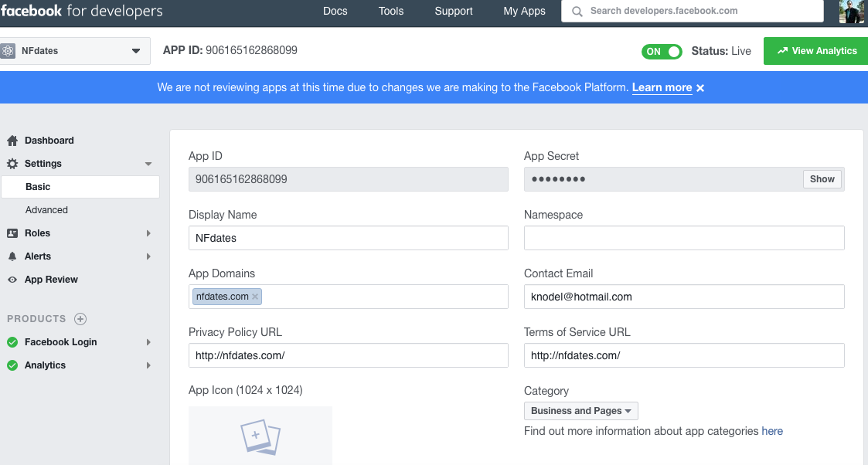Expand the Roles submenu arrow
The image size is (868, 465).
(x=148, y=233)
